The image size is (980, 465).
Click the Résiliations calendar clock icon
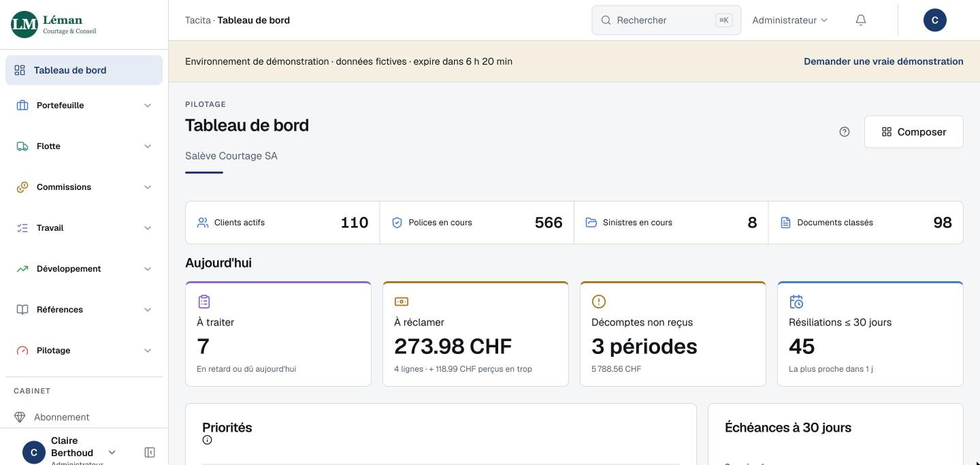click(x=796, y=302)
